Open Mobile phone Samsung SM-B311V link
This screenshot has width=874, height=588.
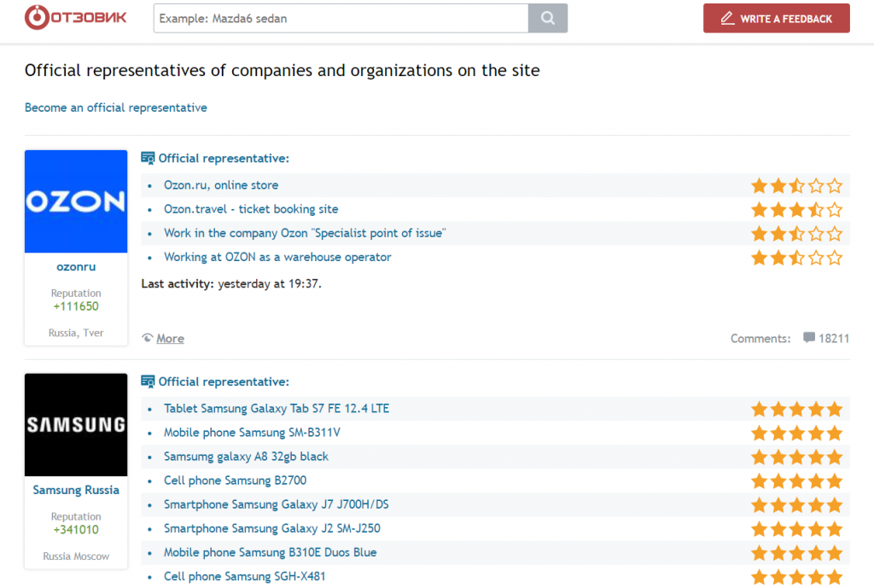point(252,433)
